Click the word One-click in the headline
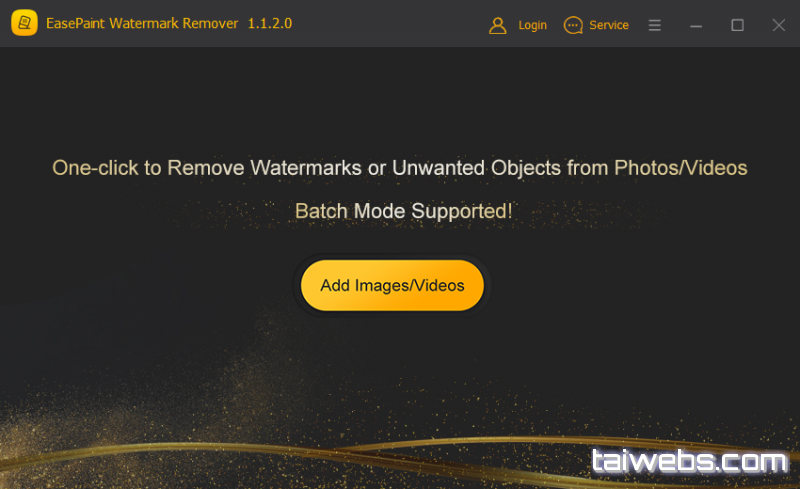Viewport: 800px width, 489px height. click(x=95, y=168)
